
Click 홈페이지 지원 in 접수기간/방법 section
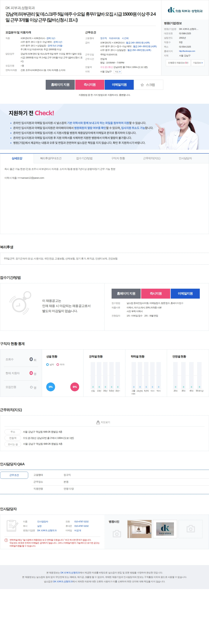point(126,293)
